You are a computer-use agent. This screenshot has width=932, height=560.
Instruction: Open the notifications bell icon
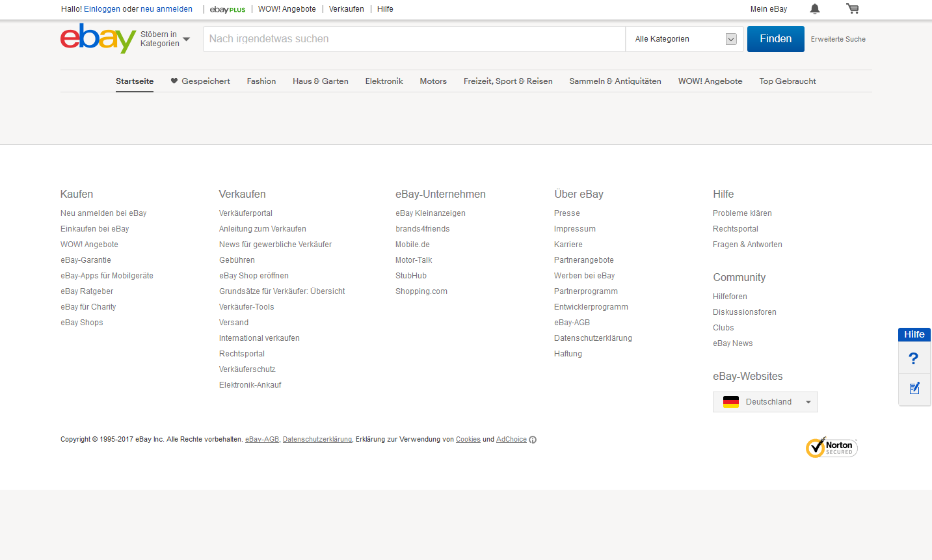(814, 9)
